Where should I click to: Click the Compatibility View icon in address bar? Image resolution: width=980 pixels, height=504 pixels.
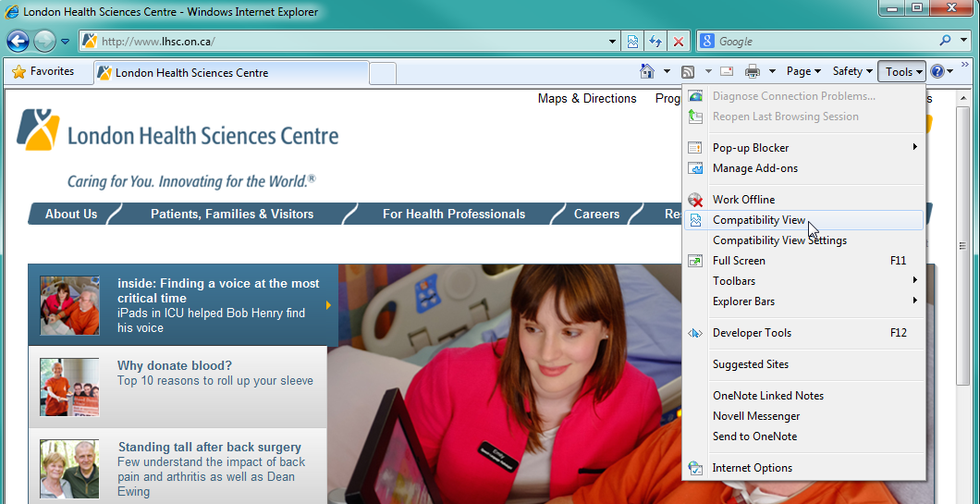pyautogui.click(x=633, y=42)
